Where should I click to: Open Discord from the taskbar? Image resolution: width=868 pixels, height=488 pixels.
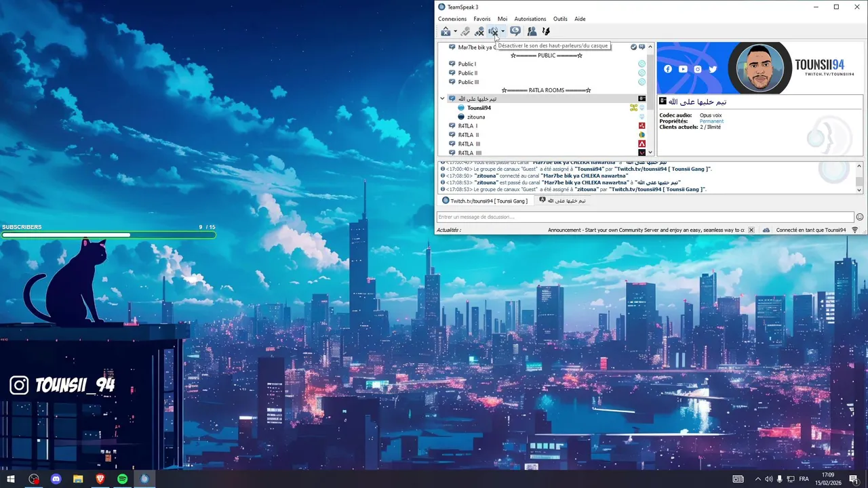(56, 479)
